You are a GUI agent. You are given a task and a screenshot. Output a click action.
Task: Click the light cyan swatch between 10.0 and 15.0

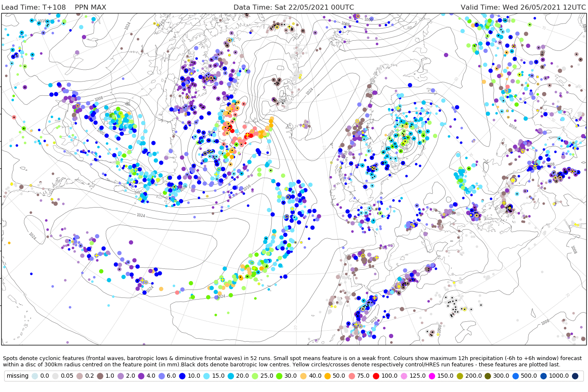click(206, 376)
